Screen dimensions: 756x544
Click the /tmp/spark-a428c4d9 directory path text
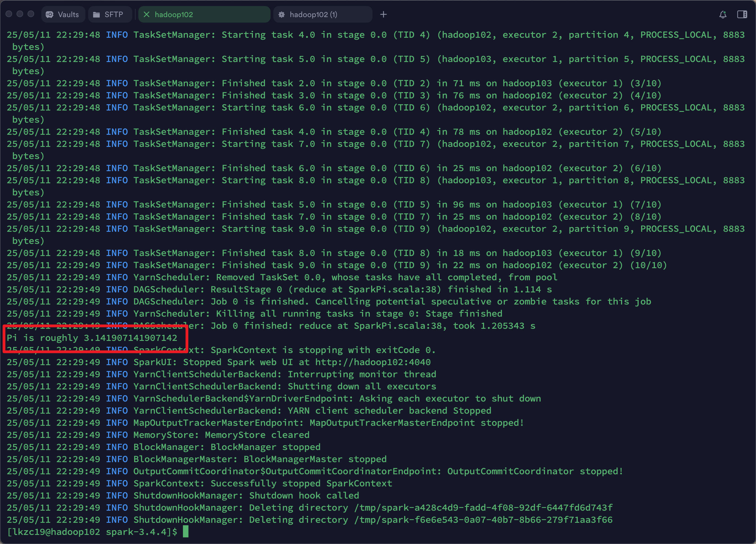(483, 508)
